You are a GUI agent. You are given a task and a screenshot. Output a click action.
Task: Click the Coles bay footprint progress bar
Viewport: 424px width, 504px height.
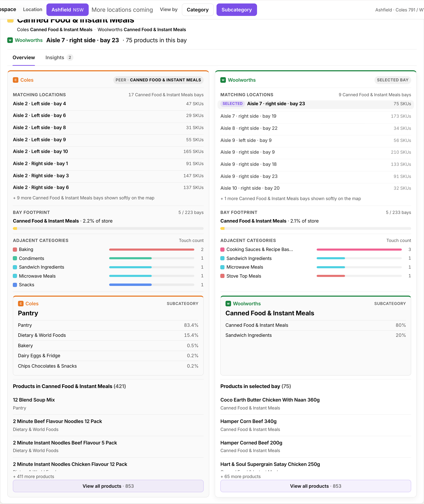(108, 228)
